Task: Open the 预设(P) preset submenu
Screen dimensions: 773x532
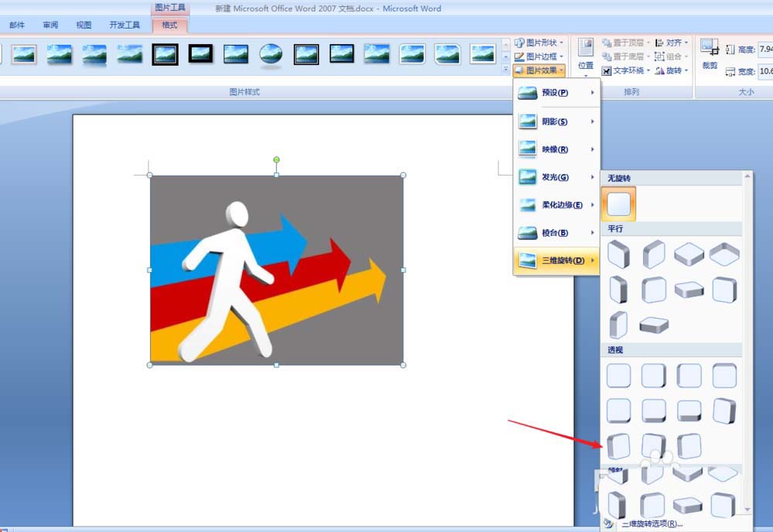Action: pyautogui.click(x=557, y=93)
